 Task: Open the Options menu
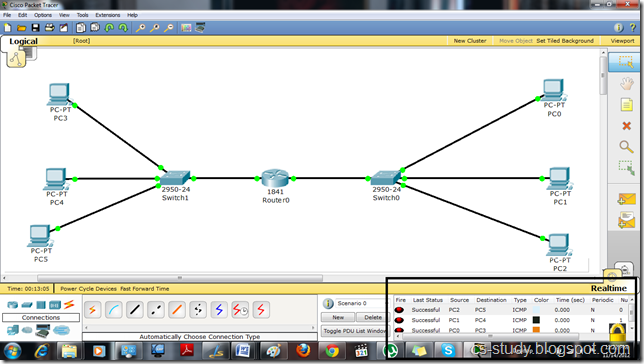pyautogui.click(x=43, y=15)
